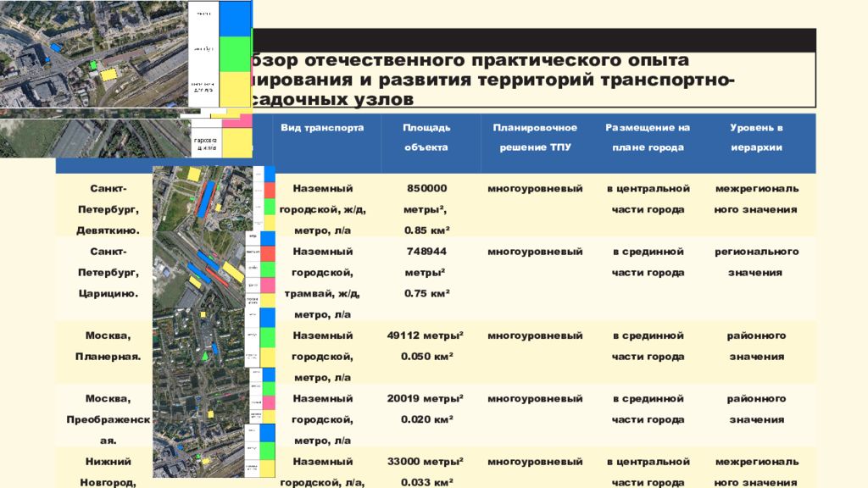Select the transport cell in Преображенская row
This screenshot has width=868, height=488.
(322, 419)
